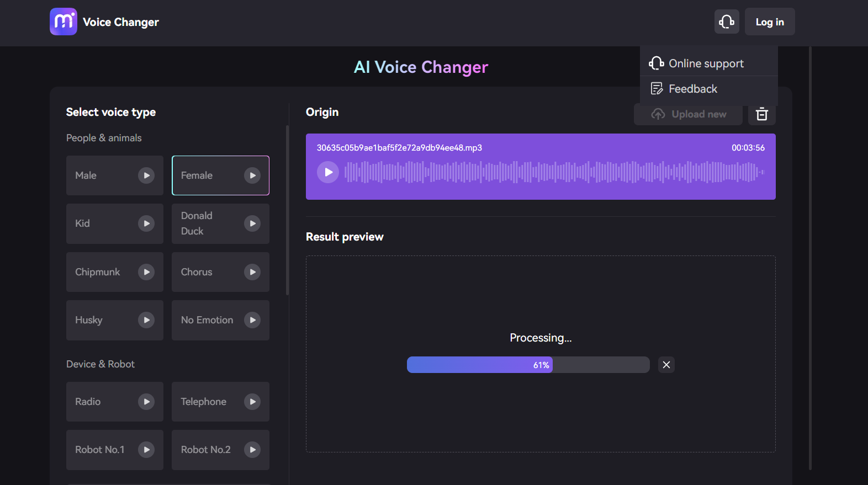Select the Kid voice type

click(115, 223)
